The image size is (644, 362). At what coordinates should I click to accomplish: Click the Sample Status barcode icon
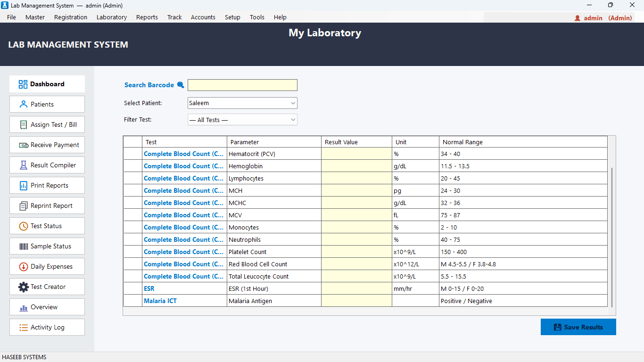point(23,246)
